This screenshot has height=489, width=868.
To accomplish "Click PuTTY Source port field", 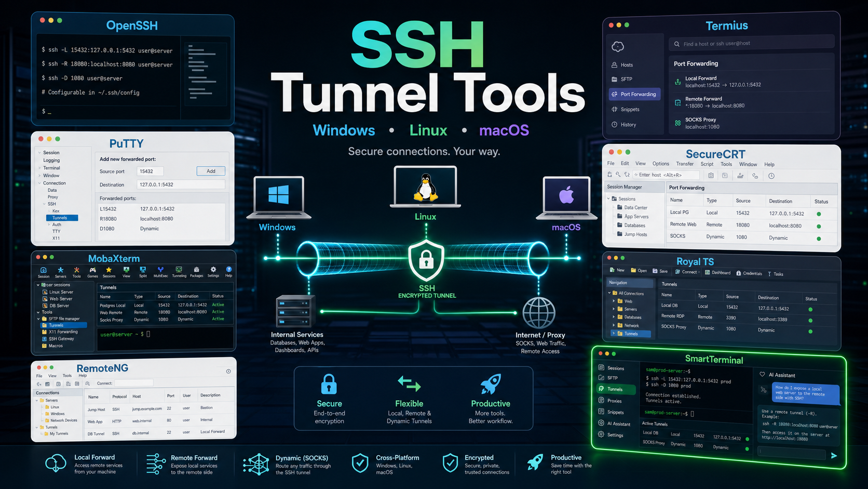I will (x=150, y=171).
